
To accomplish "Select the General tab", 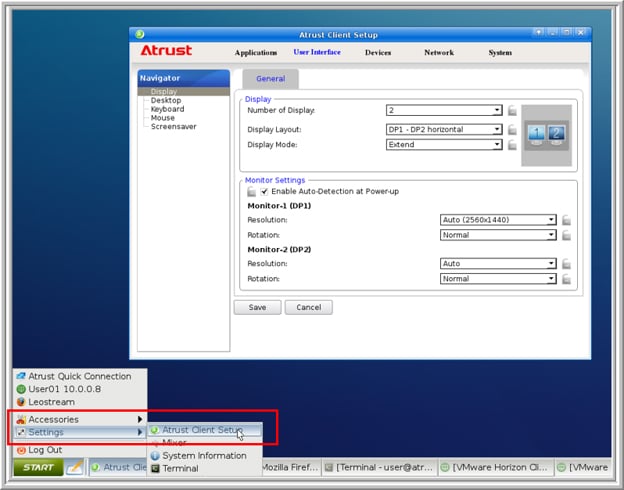I will 271,79.
